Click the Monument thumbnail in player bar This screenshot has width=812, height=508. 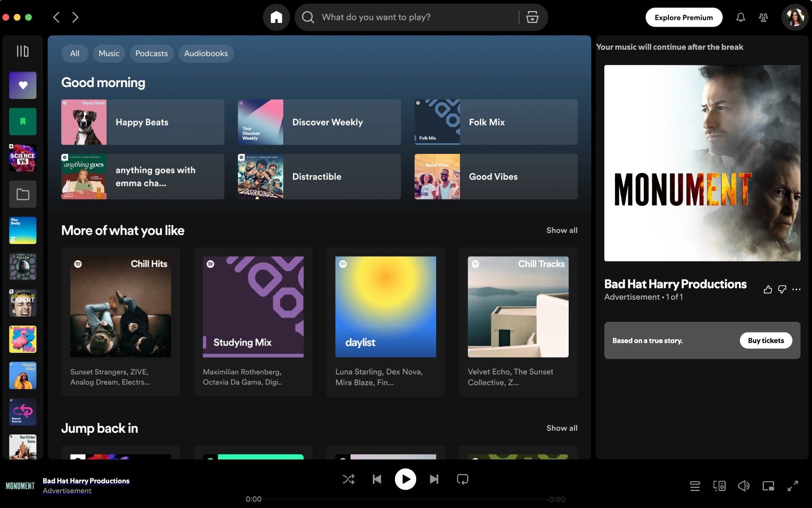pos(20,486)
